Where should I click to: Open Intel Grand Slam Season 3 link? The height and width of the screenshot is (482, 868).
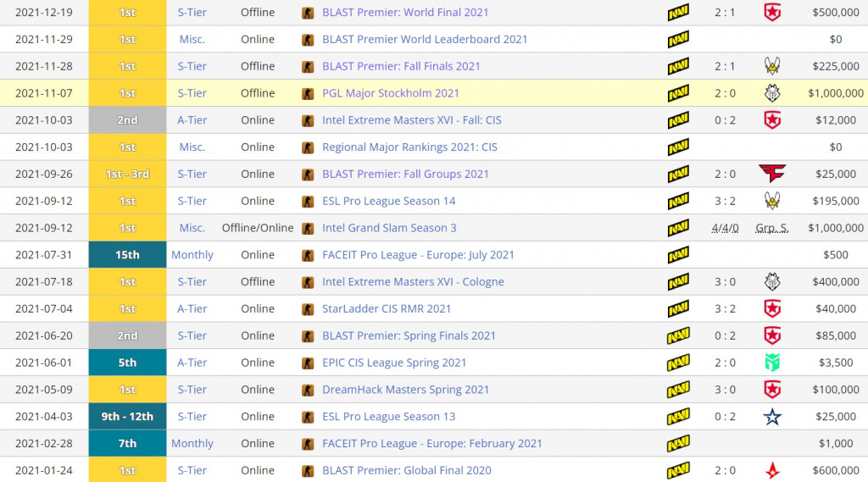pos(389,228)
